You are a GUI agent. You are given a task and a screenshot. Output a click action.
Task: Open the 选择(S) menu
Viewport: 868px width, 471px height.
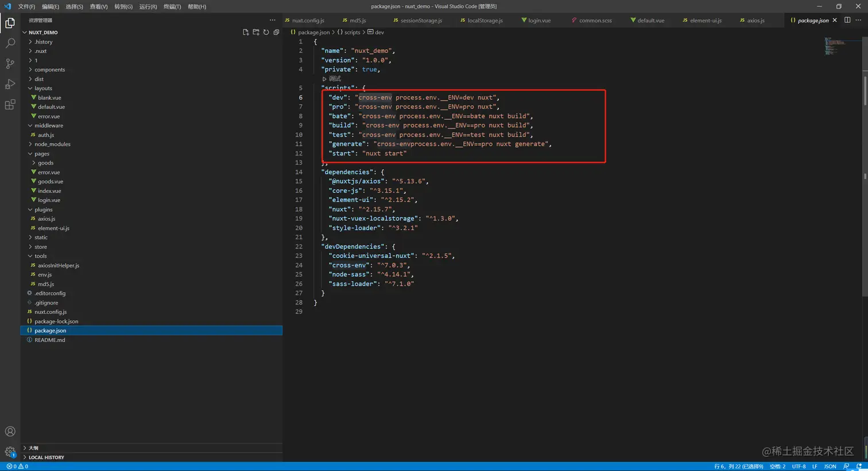click(x=74, y=6)
